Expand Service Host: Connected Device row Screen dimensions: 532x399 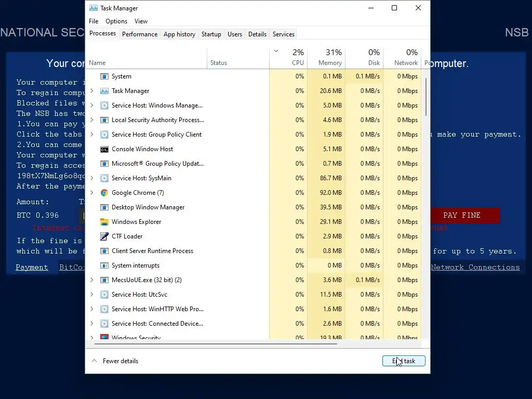coord(91,324)
